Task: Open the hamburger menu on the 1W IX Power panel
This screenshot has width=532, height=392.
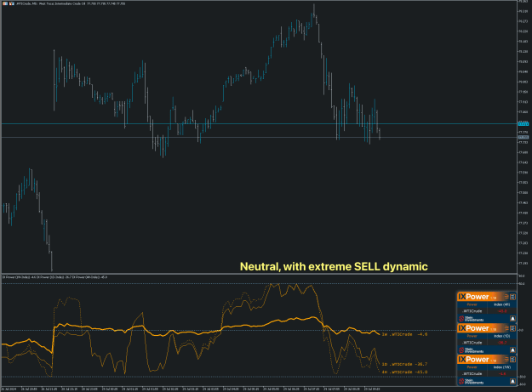Action: pyautogui.click(x=506, y=360)
